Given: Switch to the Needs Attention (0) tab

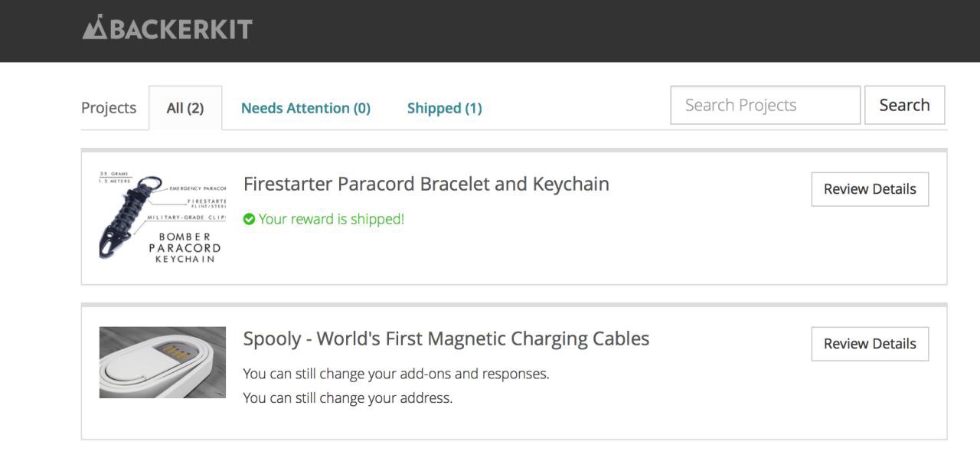Looking at the screenshot, I should 305,108.
